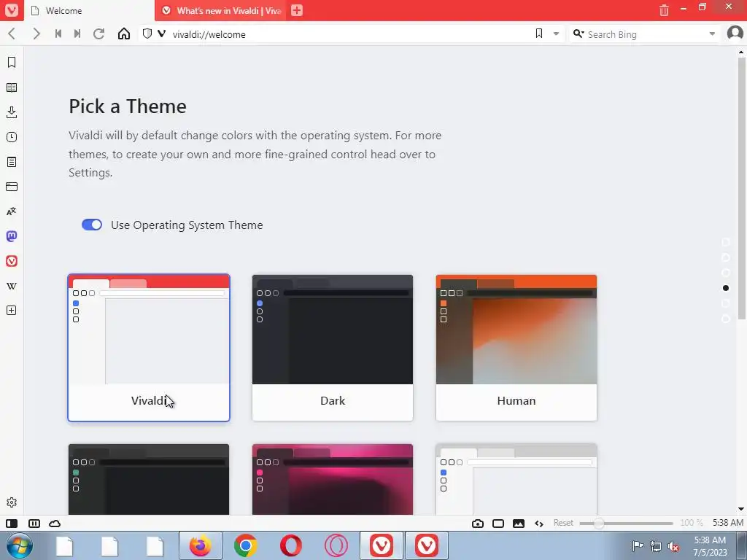This screenshot has height=560, width=747.
Task: Open the Notes panel
Action: [12, 162]
